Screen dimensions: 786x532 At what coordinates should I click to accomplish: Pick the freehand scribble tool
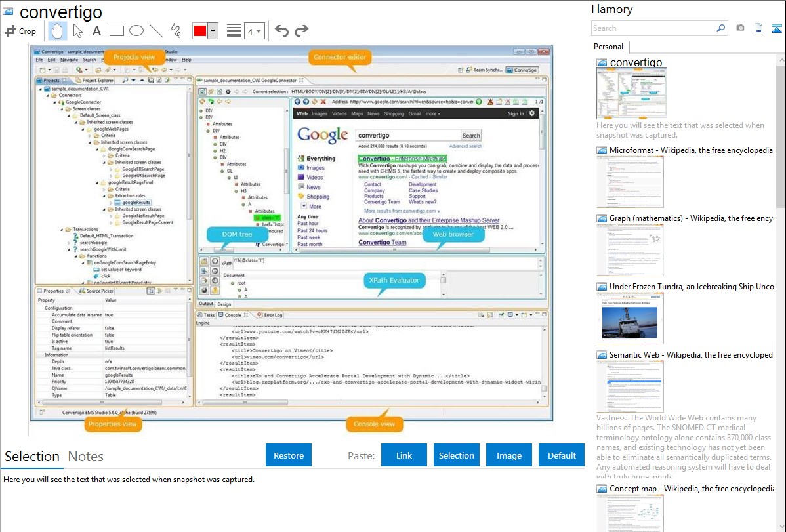click(176, 31)
